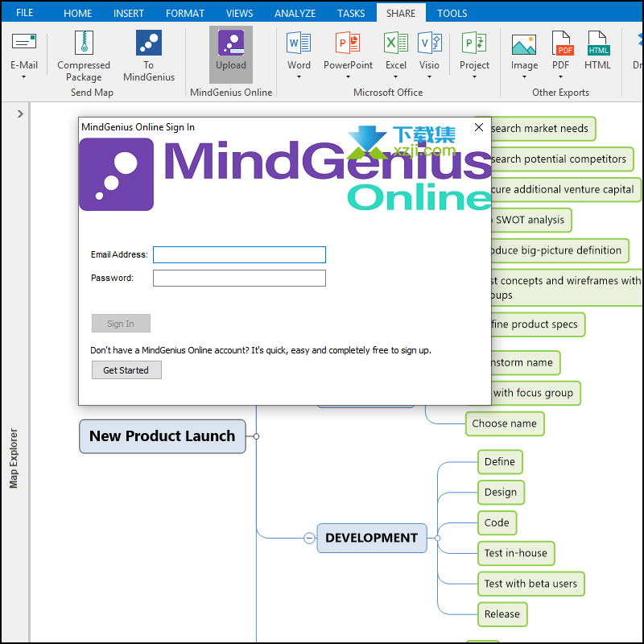The image size is (644, 644).
Task: Focus the Password input field
Action: coord(239,278)
